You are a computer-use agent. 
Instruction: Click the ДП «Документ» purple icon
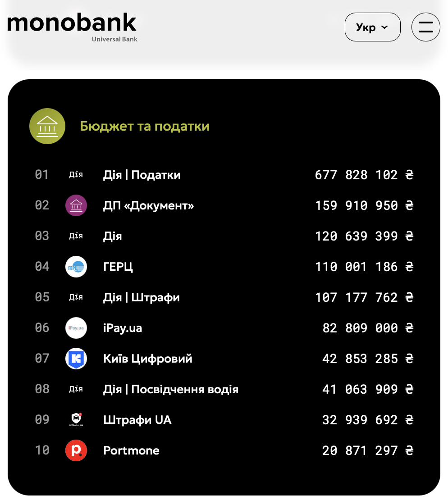pyautogui.click(x=76, y=205)
